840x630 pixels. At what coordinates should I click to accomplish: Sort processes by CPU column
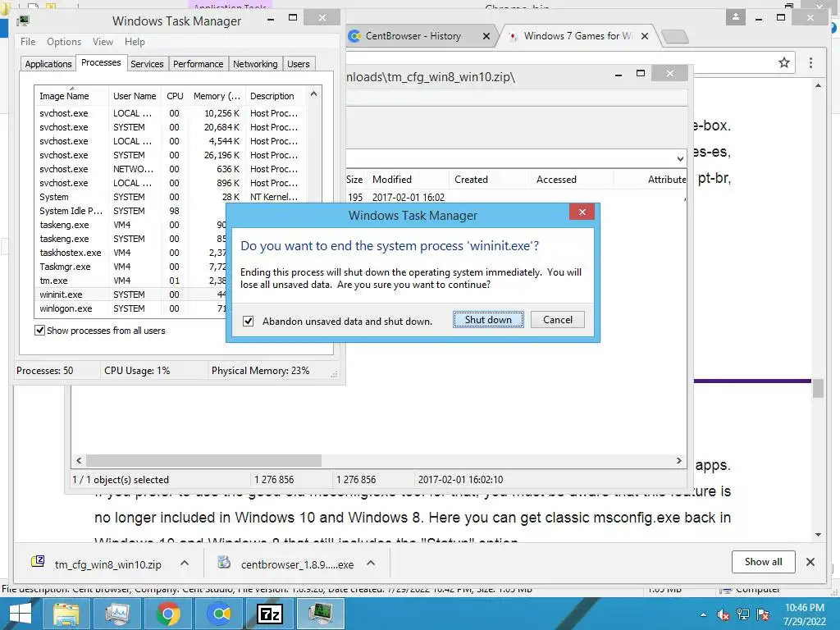175,96
